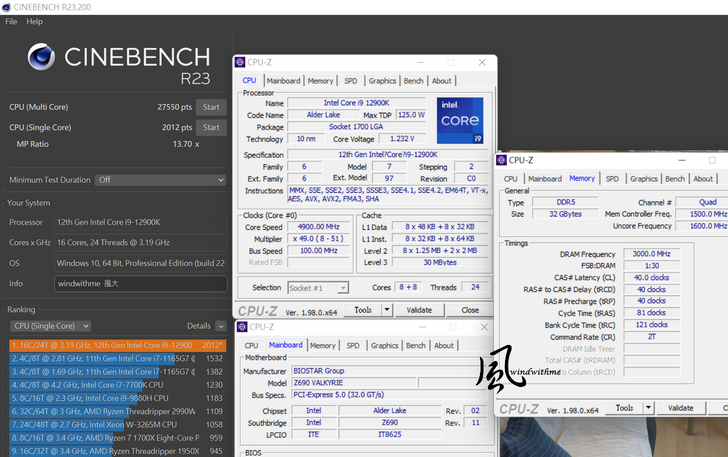Start the CPU Multi Core benchmark
This screenshot has width=728, height=457.
point(210,107)
